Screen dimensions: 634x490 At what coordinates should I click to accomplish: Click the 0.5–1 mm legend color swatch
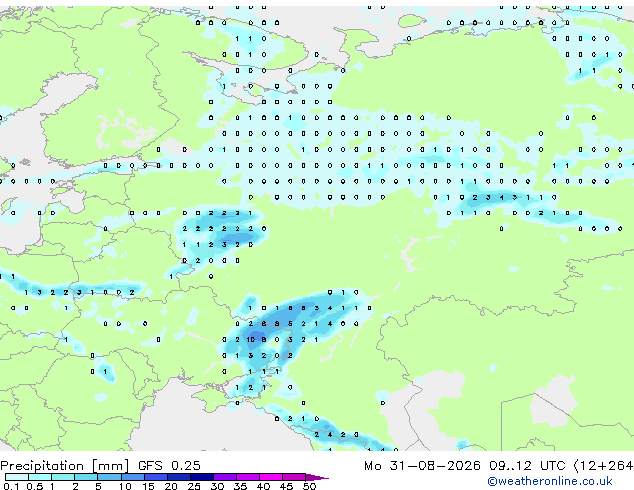pyautogui.click(x=40, y=477)
